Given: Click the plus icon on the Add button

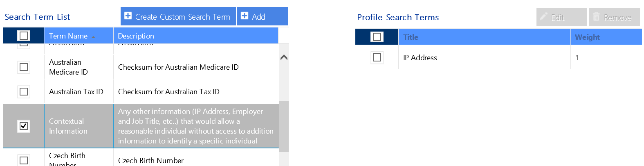Looking at the screenshot, I should (245, 16).
